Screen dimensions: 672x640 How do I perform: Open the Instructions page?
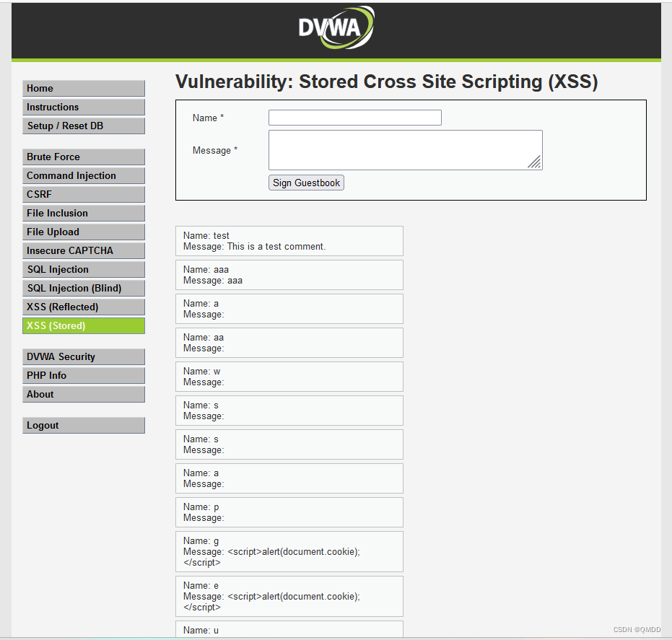(x=83, y=107)
